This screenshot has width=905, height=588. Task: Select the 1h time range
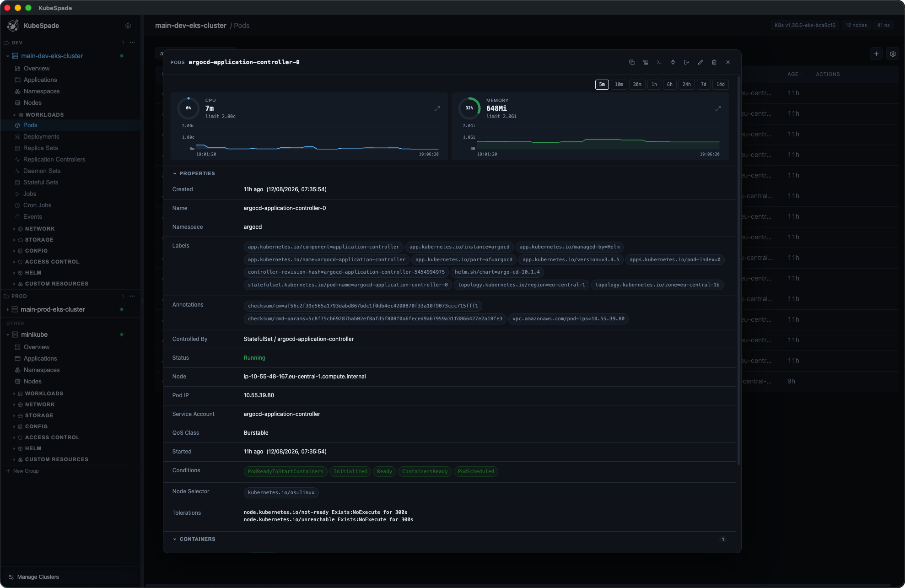coord(654,85)
